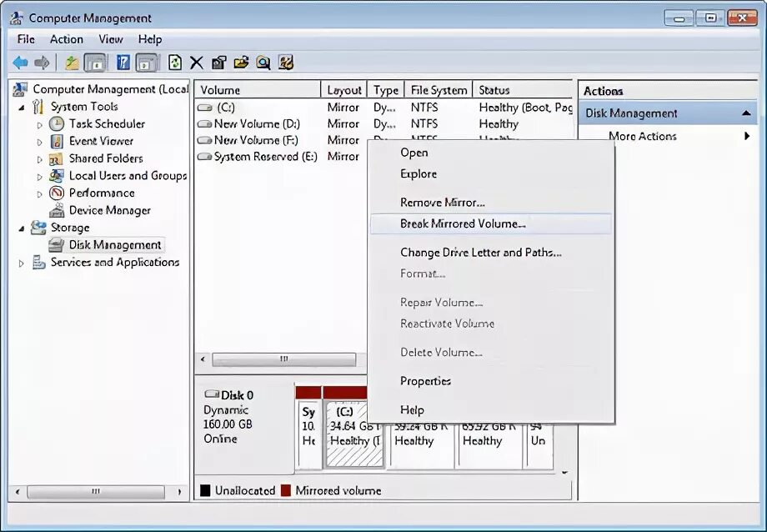Select the System Reserved (E:) row
This screenshot has height=532, width=767.
[281, 157]
